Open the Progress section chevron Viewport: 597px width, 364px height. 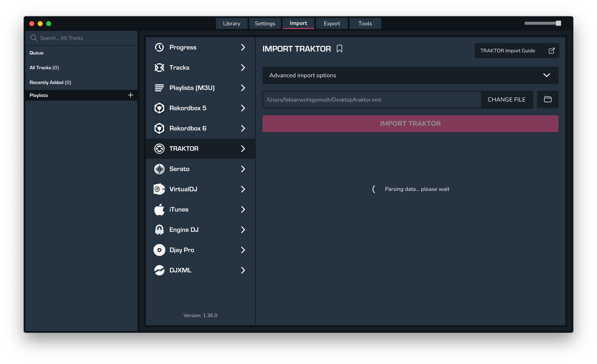point(243,48)
